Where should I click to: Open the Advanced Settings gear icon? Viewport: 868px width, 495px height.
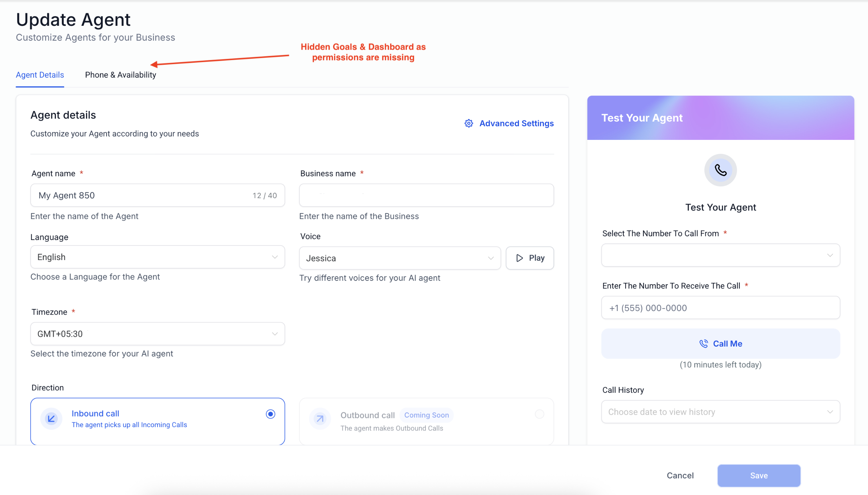click(469, 123)
